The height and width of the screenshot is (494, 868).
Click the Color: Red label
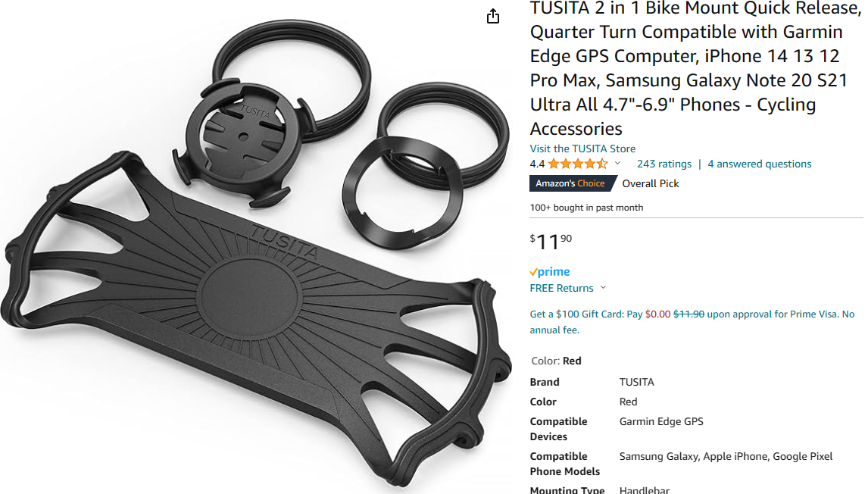pyautogui.click(x=556, y=361)
